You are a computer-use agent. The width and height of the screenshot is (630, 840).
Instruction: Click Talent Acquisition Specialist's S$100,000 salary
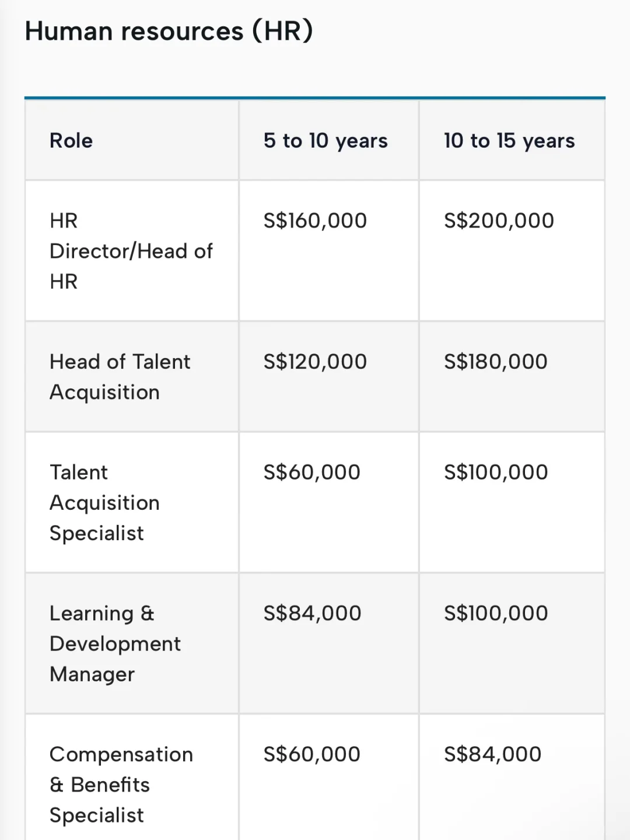coord(496,472)
